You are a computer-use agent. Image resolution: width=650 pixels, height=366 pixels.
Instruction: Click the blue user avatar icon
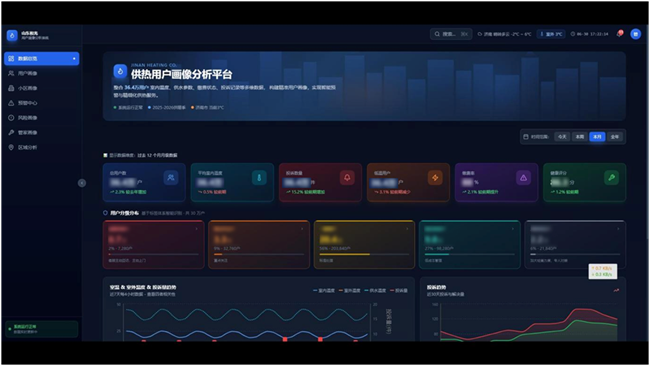(635, 34)
